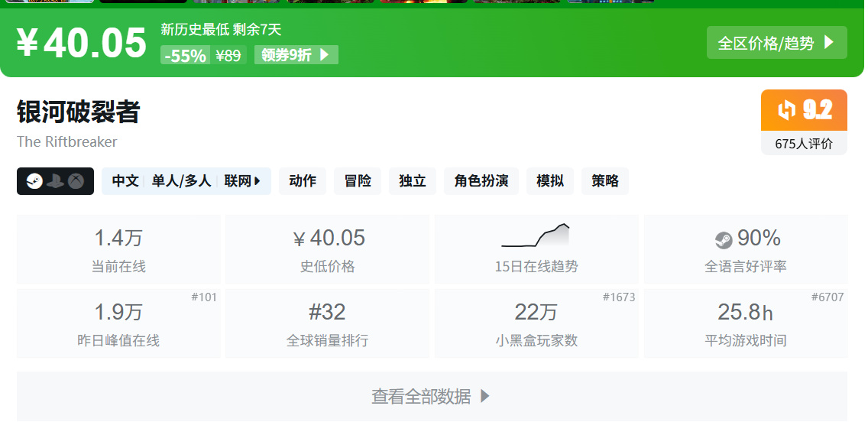
Task: Open the 冒险 genre tag
Action: (x=358, y=181)
